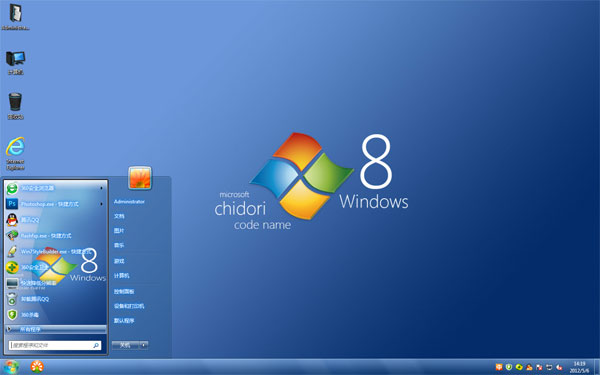Open the Action Center flag tray icon

point(539,367)
